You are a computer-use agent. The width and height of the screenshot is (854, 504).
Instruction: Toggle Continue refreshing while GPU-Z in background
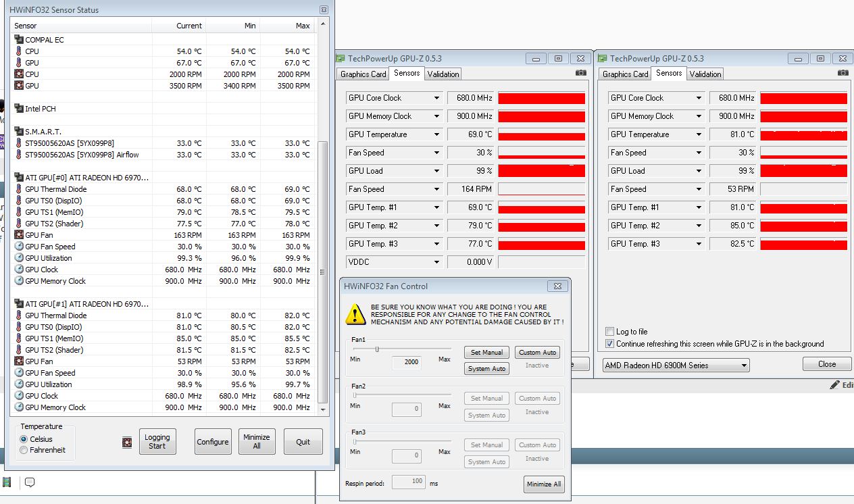[610, 344]
